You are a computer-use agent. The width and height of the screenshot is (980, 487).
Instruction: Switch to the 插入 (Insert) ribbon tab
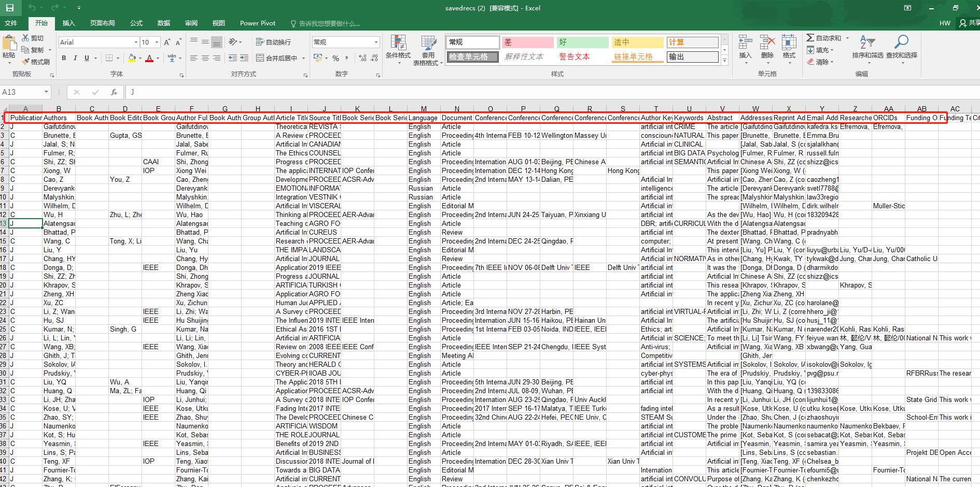coord(68,23)
